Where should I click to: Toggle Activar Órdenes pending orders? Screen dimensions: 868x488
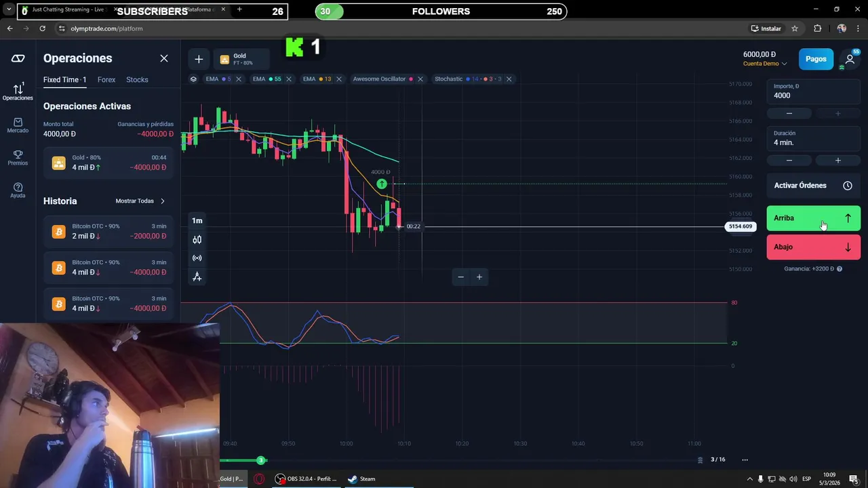click(x=814, y=185)
